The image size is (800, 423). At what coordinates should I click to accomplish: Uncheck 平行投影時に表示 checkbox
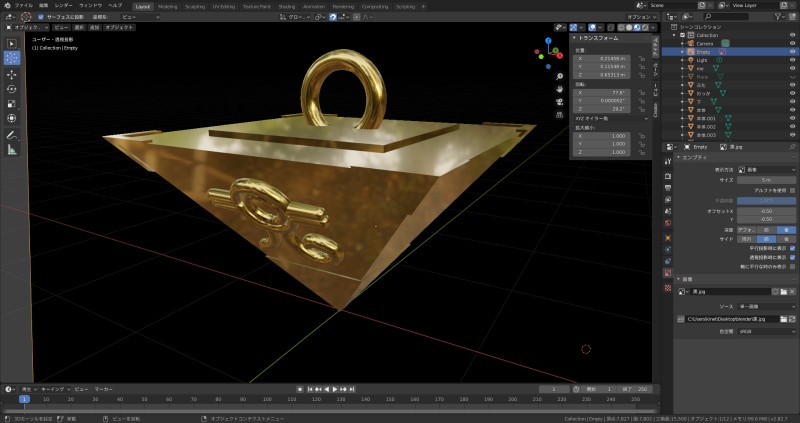(792, 248)
